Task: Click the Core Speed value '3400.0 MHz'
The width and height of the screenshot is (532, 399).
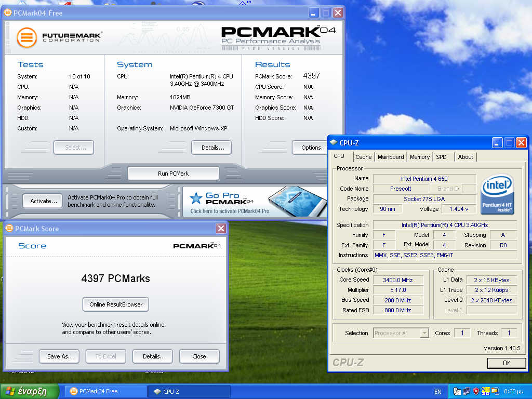Action: [x=397, y=280]
